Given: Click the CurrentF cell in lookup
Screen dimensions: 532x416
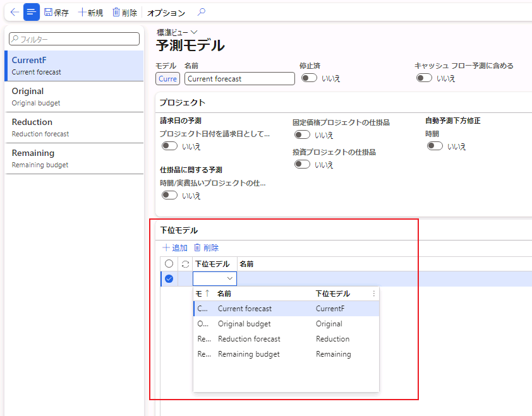Looking at the screenshot, I should 330,309.
